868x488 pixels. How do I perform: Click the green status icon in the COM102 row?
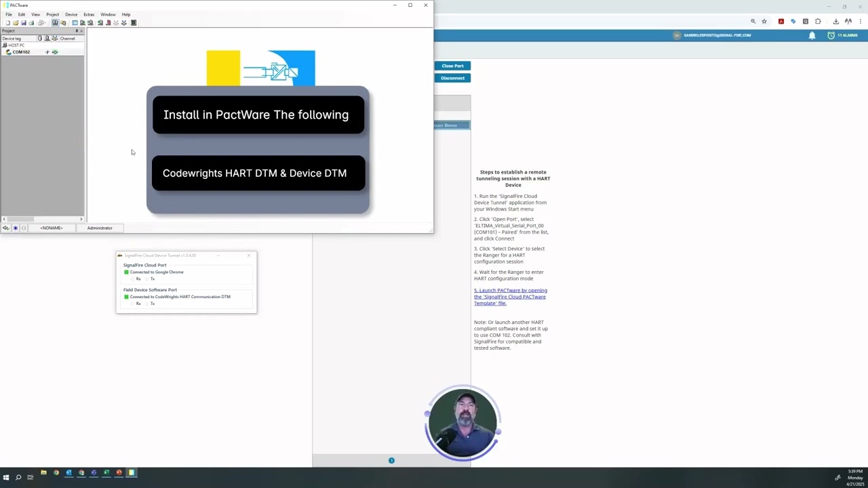(x=55, y=52)
